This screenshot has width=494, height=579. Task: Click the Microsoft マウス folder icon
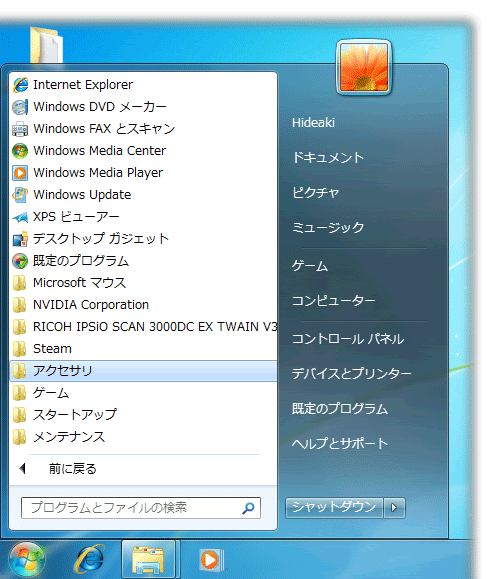pyautogui.click(x=19, y=283)
